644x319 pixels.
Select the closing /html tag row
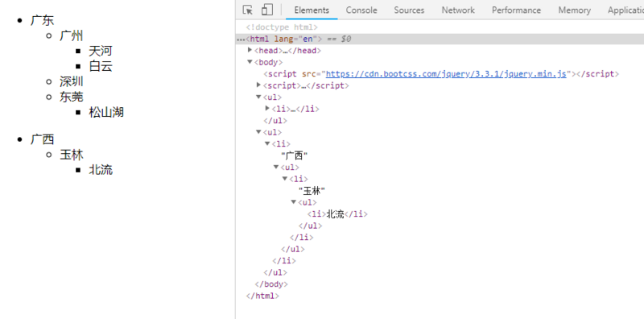262,296
